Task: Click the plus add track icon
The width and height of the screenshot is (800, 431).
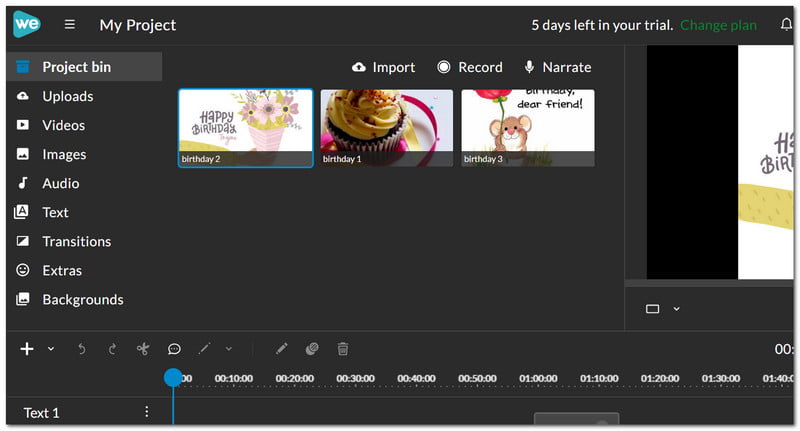Action: 27,349
